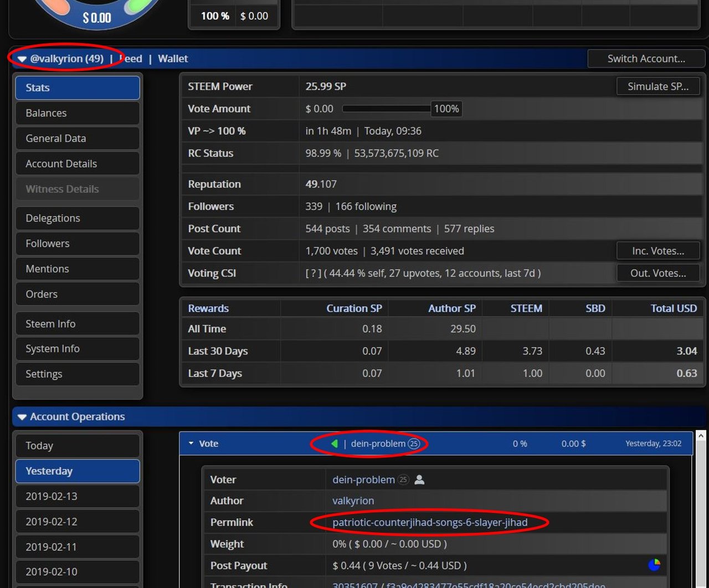
Task: Click the green arrow icon in Vote operation header
Action: (x=334, y=443)
